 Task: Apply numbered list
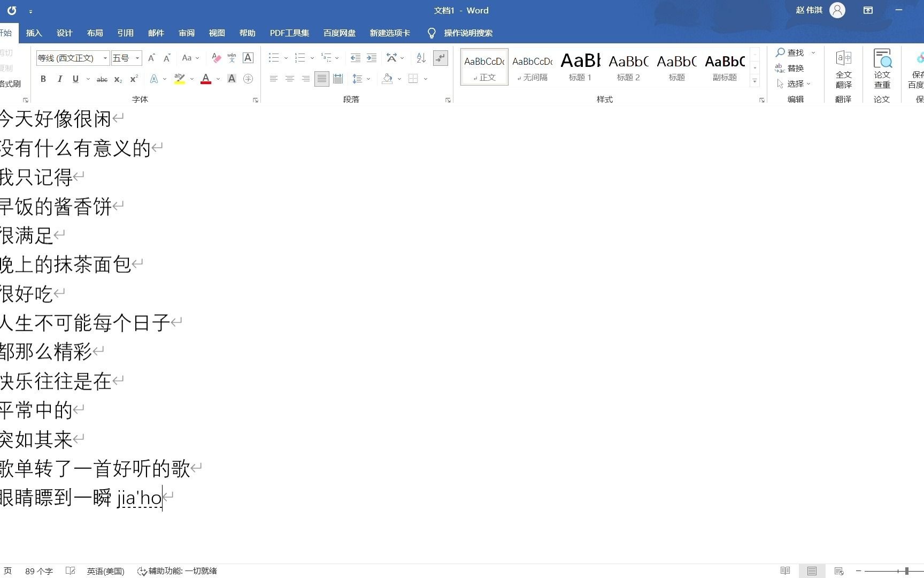tap(300, 58)
